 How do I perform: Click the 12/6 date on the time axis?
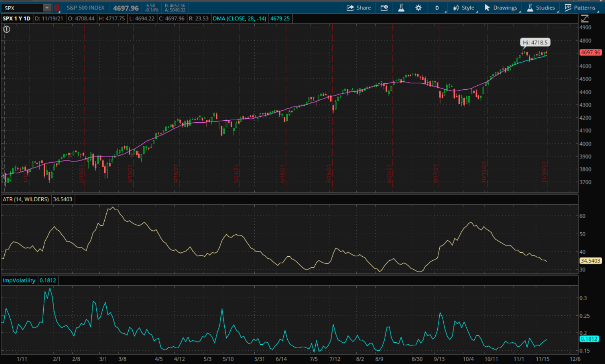click(x=575, y=359)
